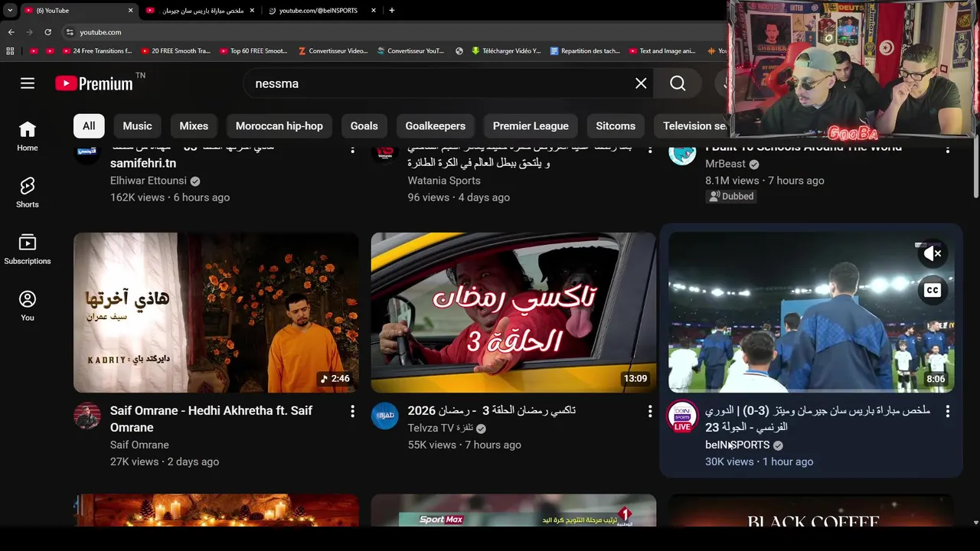Select the Mixes filter chip
Image resolution: width=980 pixels, height=551 pixels.
point(194,126)
